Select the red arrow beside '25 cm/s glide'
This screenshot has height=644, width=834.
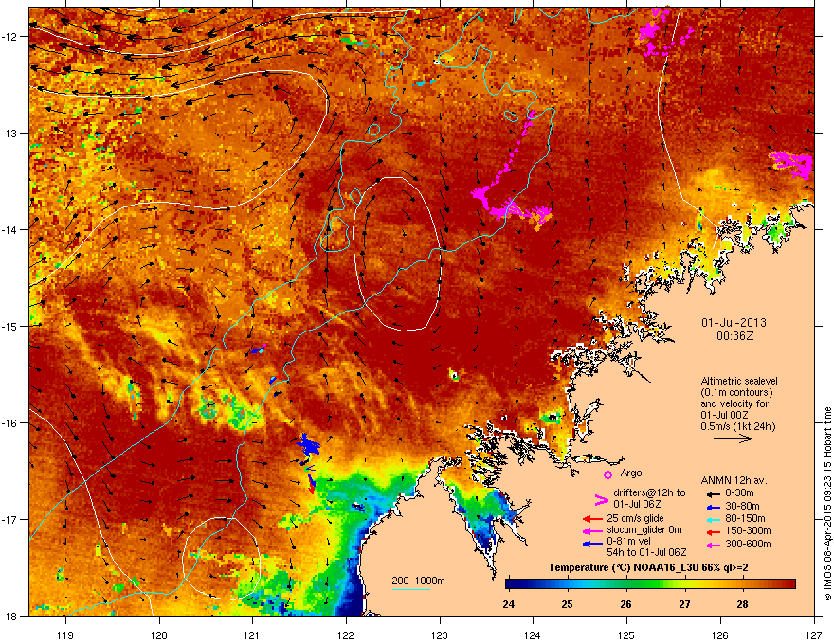(592, 519)
